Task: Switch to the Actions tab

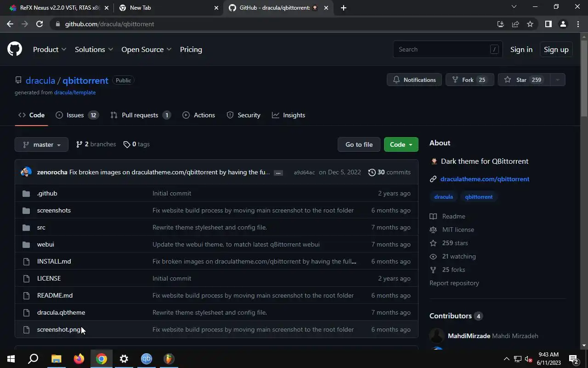Action: (198, 115)
